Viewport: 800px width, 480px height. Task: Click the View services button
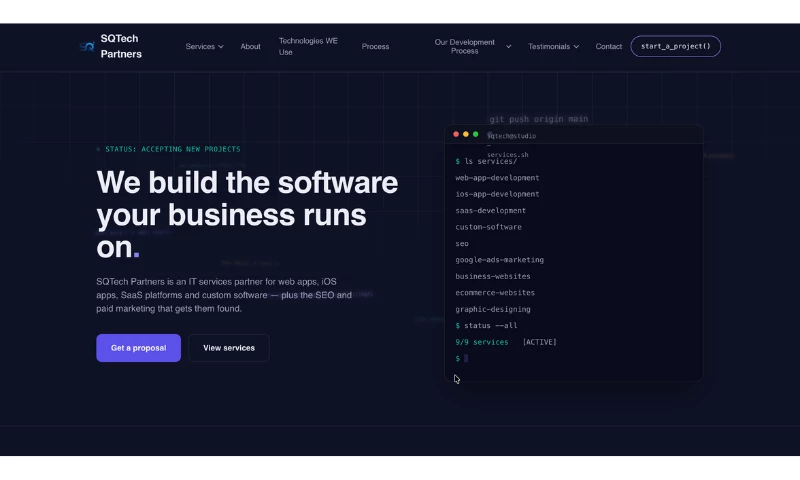coord(229,348)
